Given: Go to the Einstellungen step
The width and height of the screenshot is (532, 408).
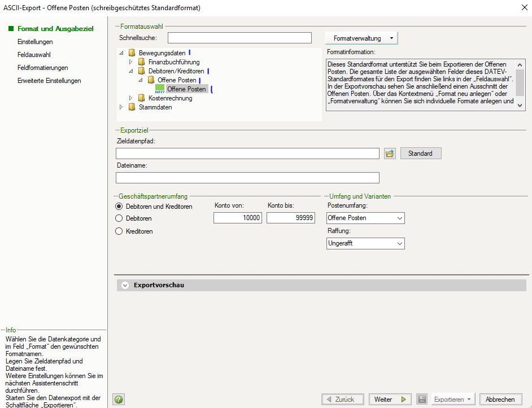Looking at the screenshot, I should 35,42.
